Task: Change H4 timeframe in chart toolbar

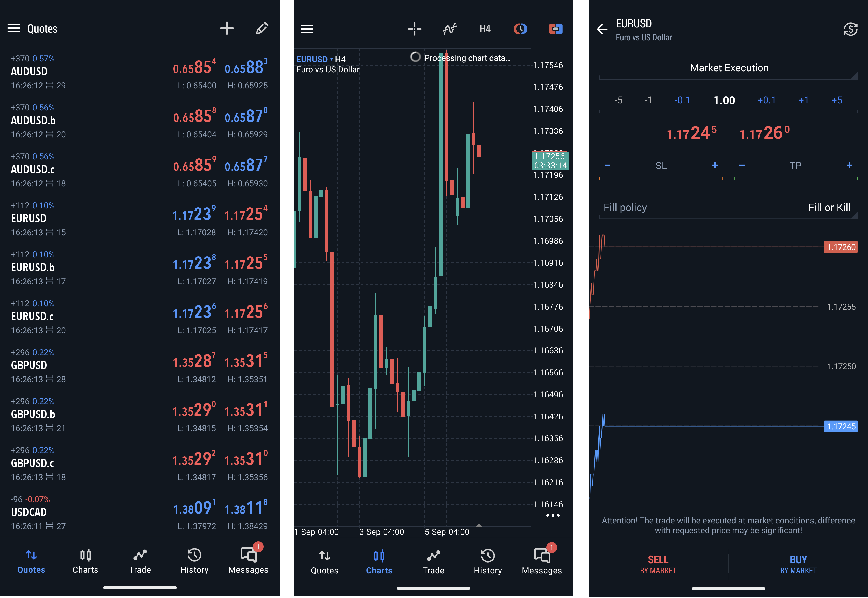Action: (x=485, y=29)
